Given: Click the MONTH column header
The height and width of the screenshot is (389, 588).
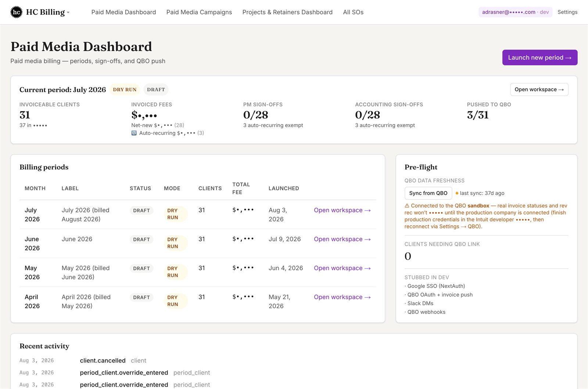Looking at the screenshot, I should (x=35, y=188).
